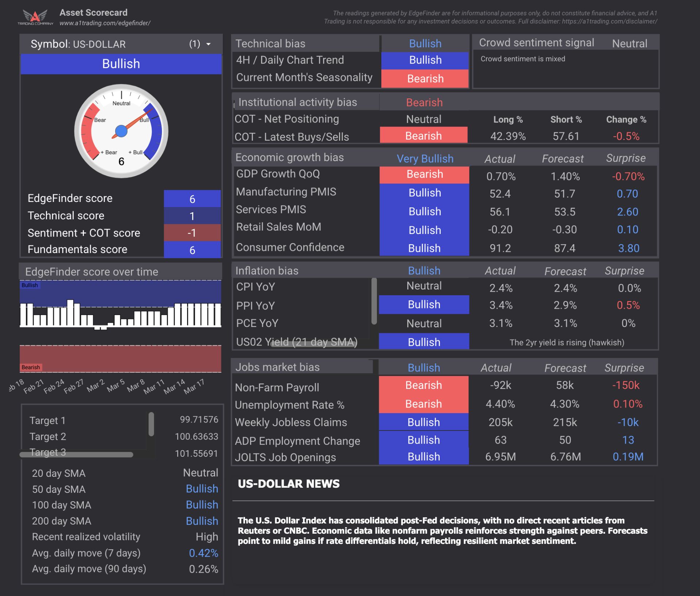
Task: Click the Bullish zone label in score chart
Action: (x=30, y=285)
